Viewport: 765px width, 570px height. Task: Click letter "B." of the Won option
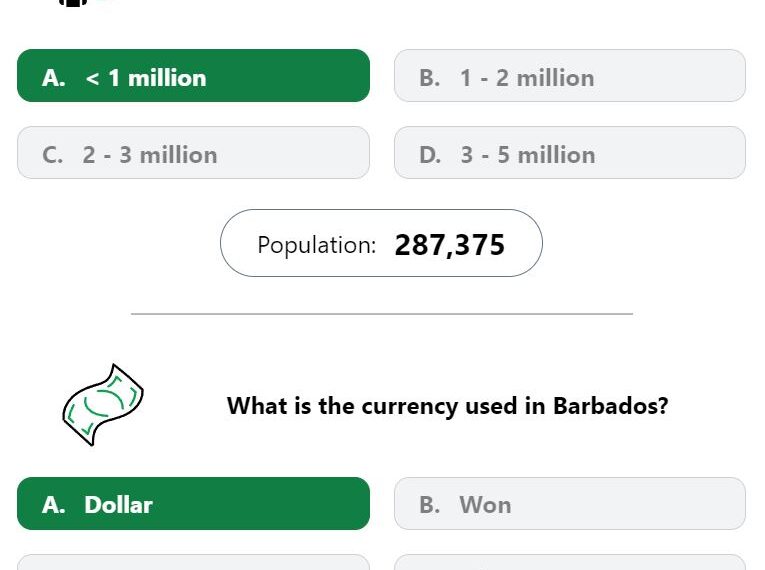[x=429, y=505]
